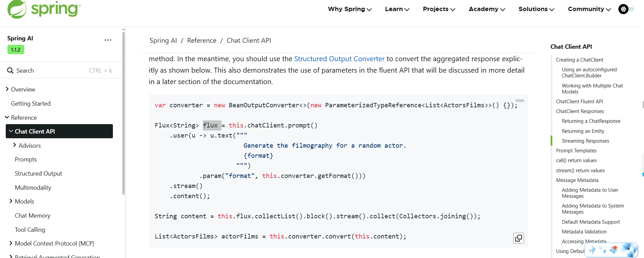Expand the Models chevron
Image resolution: width=644 pixels, height=258 pixels.
tap(11, 201)
